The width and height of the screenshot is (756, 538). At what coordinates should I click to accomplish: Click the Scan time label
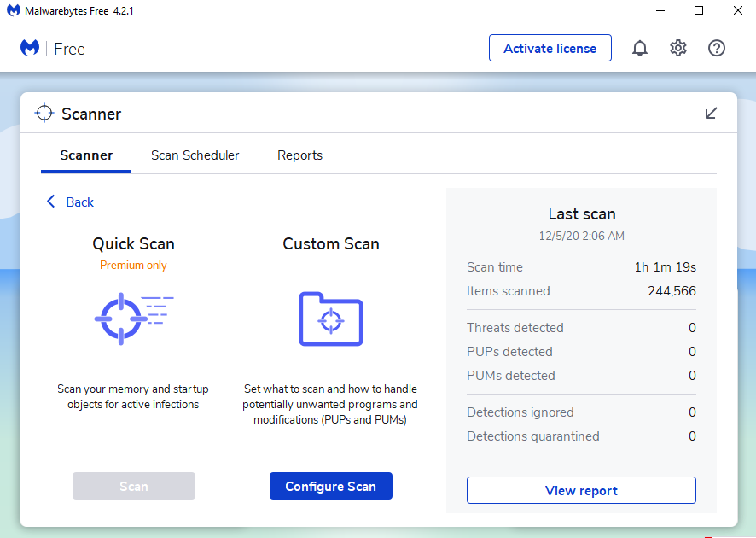(495, 266)
